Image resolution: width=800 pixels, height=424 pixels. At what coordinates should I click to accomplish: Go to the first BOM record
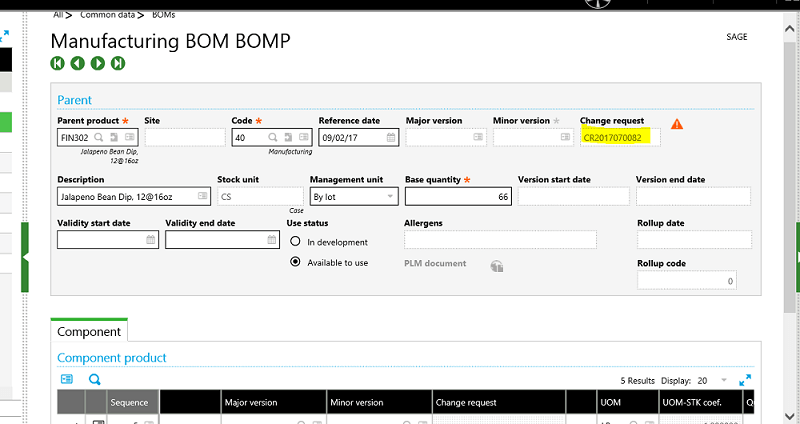click(x=57, y=63)
